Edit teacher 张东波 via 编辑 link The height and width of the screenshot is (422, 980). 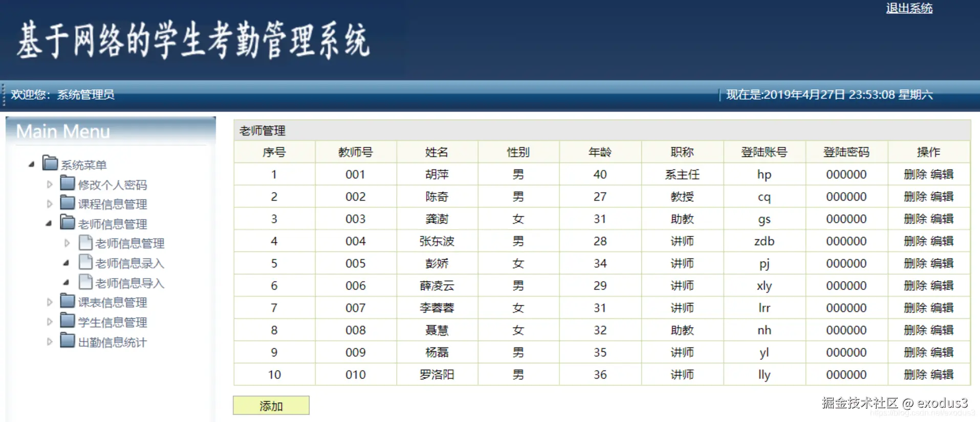pyautogui.click(x=942, y=241)
